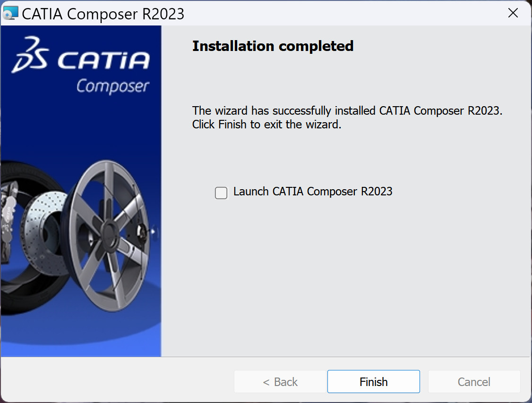Image resolution: width=532 pixels, height=403 pixels.
Task: Click the disabled Cancel button
Action: tap(474, 382)
